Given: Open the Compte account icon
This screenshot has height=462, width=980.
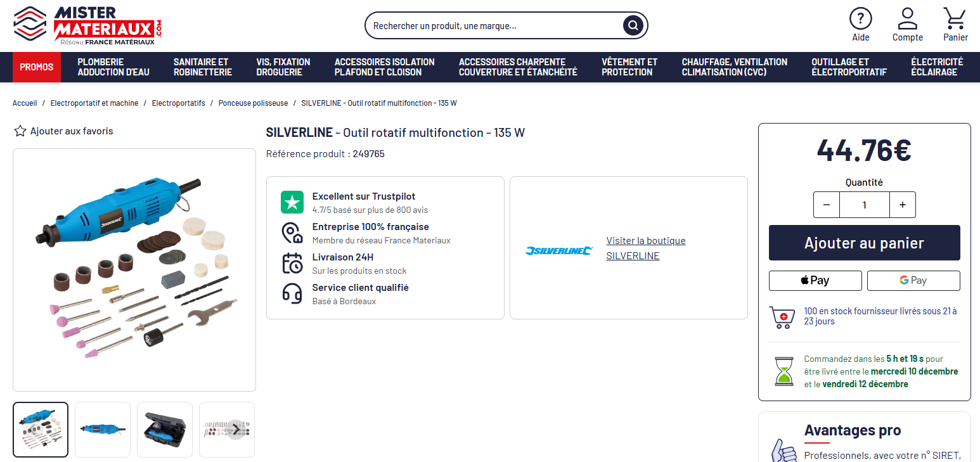Looking at the screenshot, I should (x=907, y=18).
